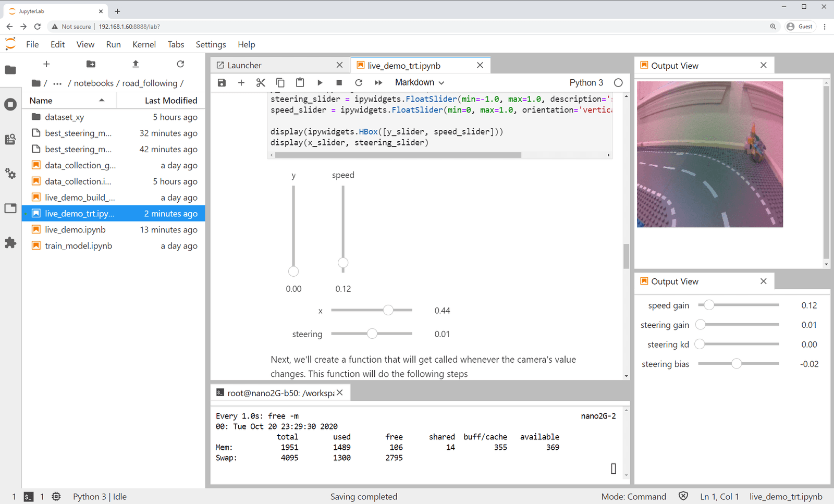Open the File Browser sidebar tab

(10, 70)
